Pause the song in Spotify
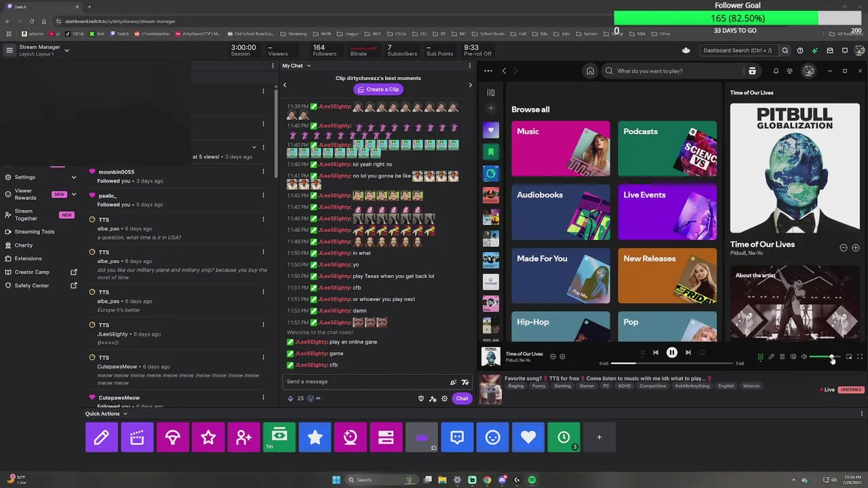This screenshot has height=488, width=868. coord(671,352)
